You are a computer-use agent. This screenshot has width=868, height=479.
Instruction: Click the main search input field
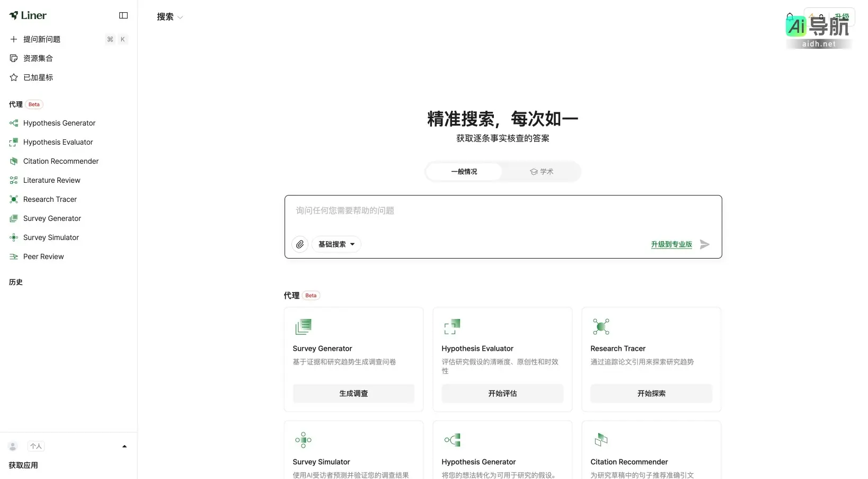(502, 210)
